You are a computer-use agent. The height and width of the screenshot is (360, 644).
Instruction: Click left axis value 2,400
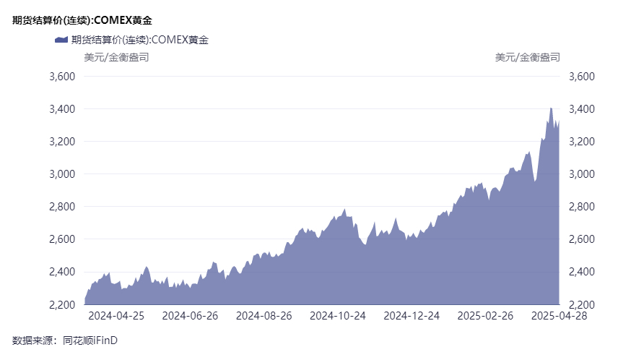(x=62, y=272)
